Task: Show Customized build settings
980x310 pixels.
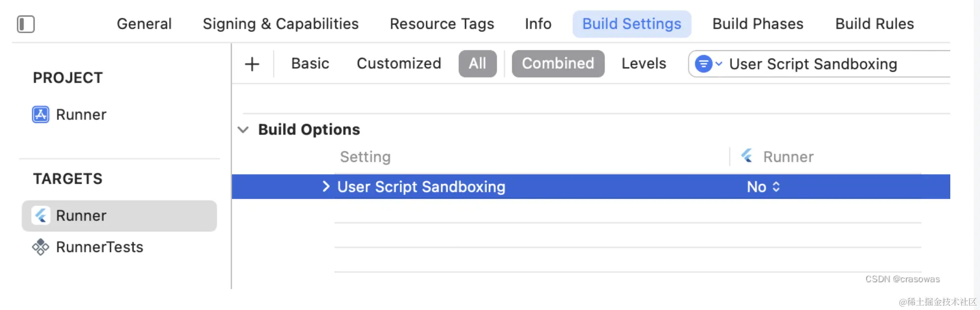Action: 399,64
